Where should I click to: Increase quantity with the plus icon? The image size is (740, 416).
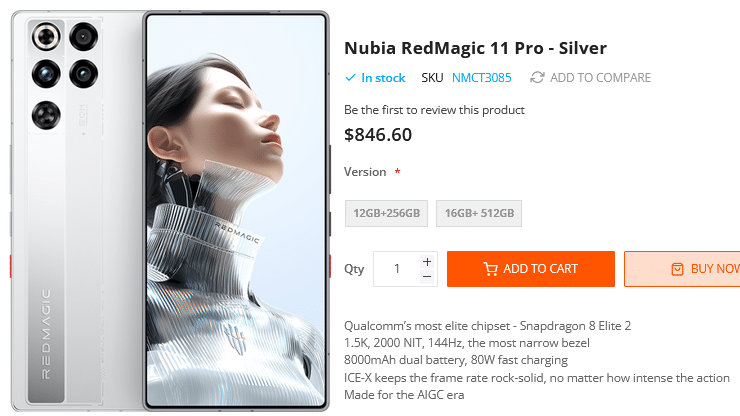click(427, 261)
